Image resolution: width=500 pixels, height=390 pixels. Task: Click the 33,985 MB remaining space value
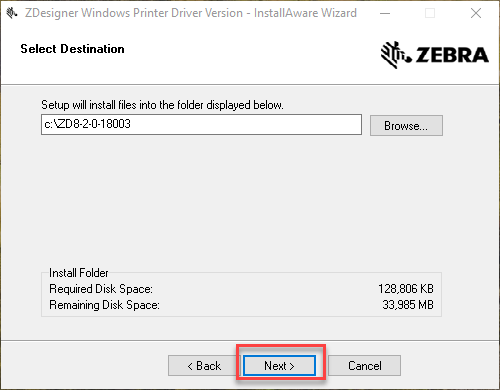click(408, 305)
